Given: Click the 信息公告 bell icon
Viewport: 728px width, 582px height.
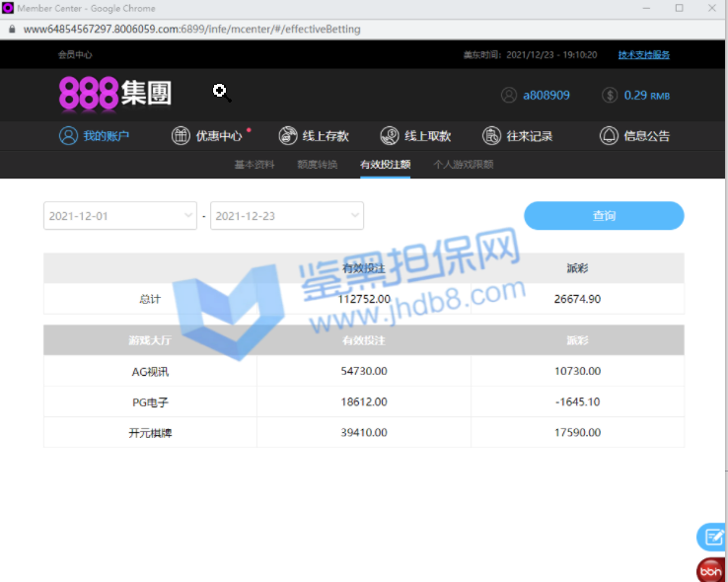Looking at the screenshot, I should click(x=610, y=136).
